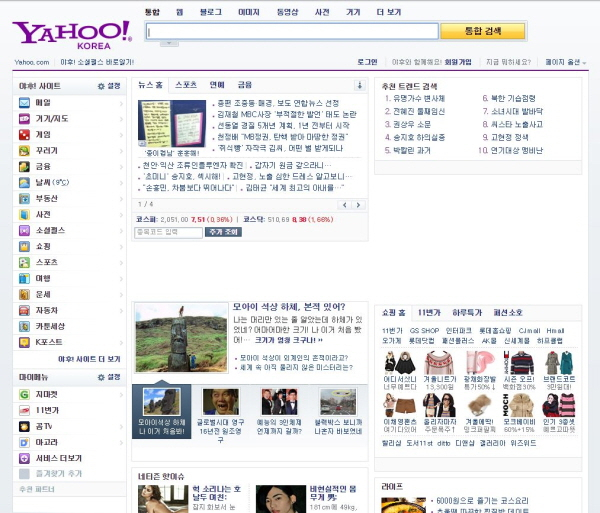This screenshot has width=600, height=513.
Task: Open the 11th Street icon in My Menu
Action: coord(24,410)
